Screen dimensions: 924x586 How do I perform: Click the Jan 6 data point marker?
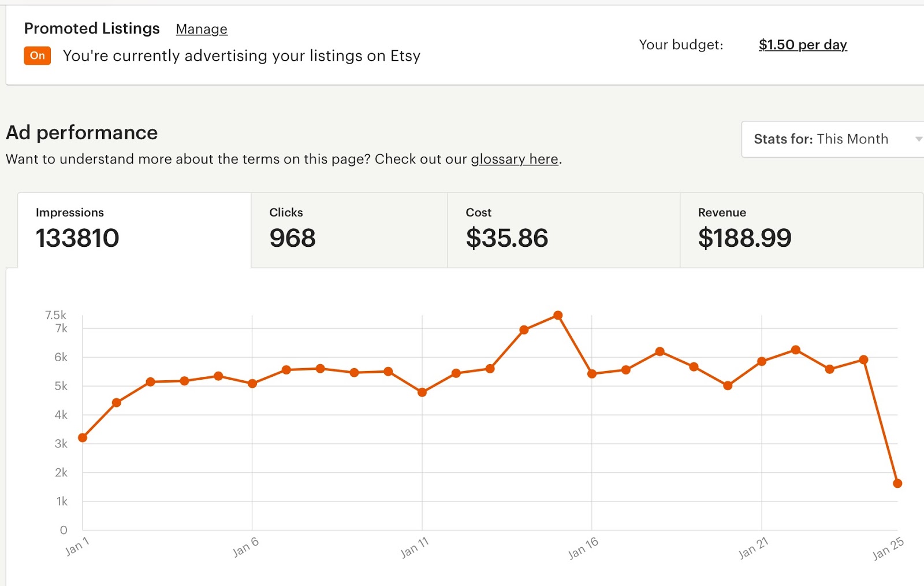click(252, 384)
